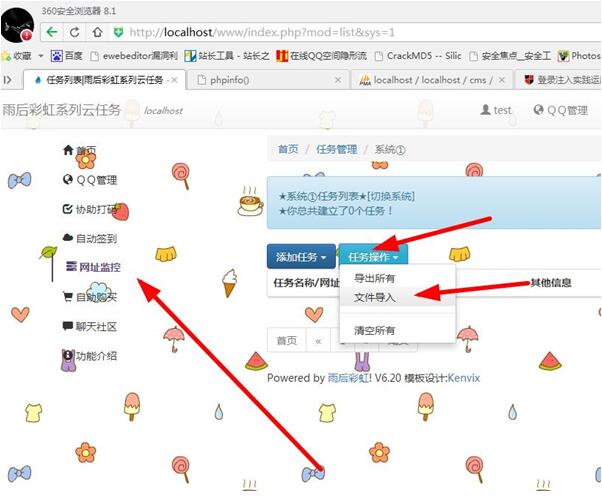Open 自助购买 in the sidebar
602x498 pixels.
pos(90,297)
